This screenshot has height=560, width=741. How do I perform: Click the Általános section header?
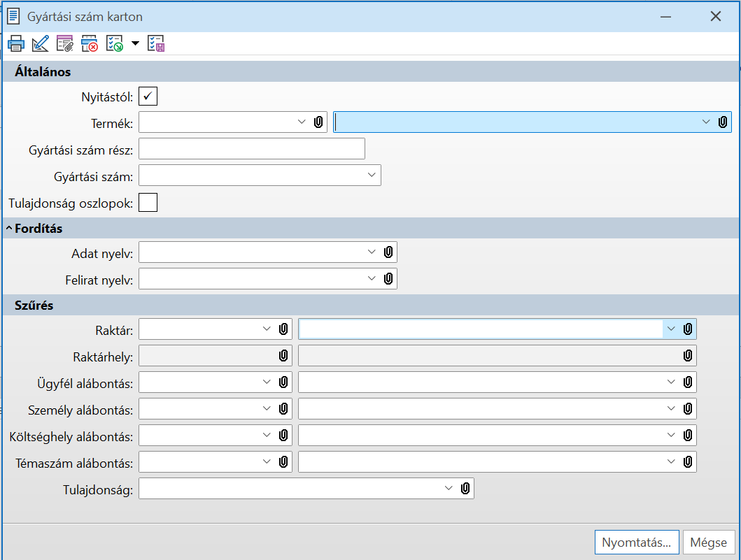tap(43, 71)
